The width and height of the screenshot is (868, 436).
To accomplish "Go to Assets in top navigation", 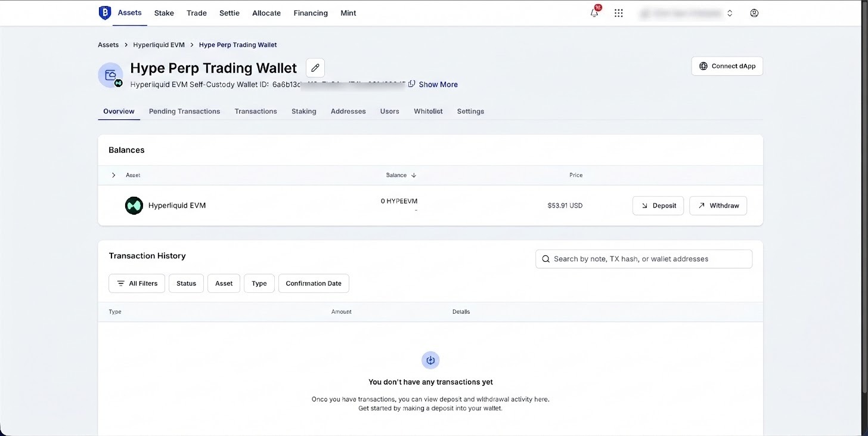I will [x=130, y=13].
